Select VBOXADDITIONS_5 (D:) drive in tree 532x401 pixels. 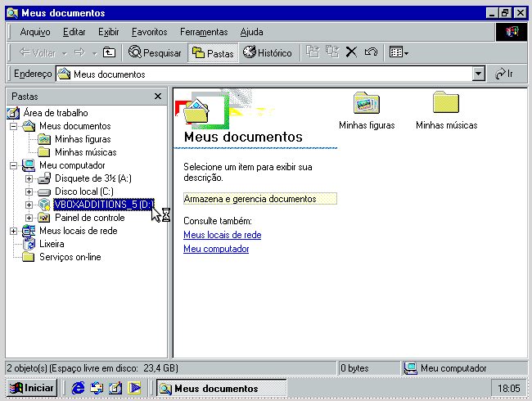104,205
